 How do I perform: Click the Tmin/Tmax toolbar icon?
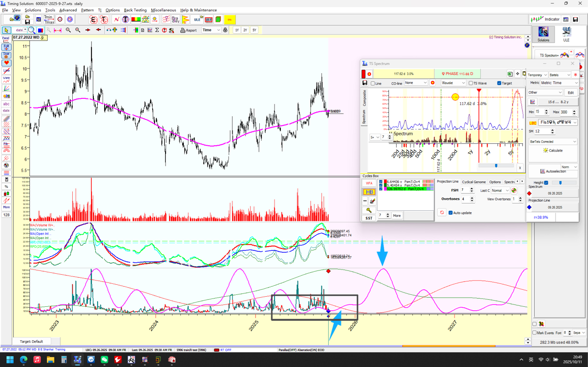point(49,20)
